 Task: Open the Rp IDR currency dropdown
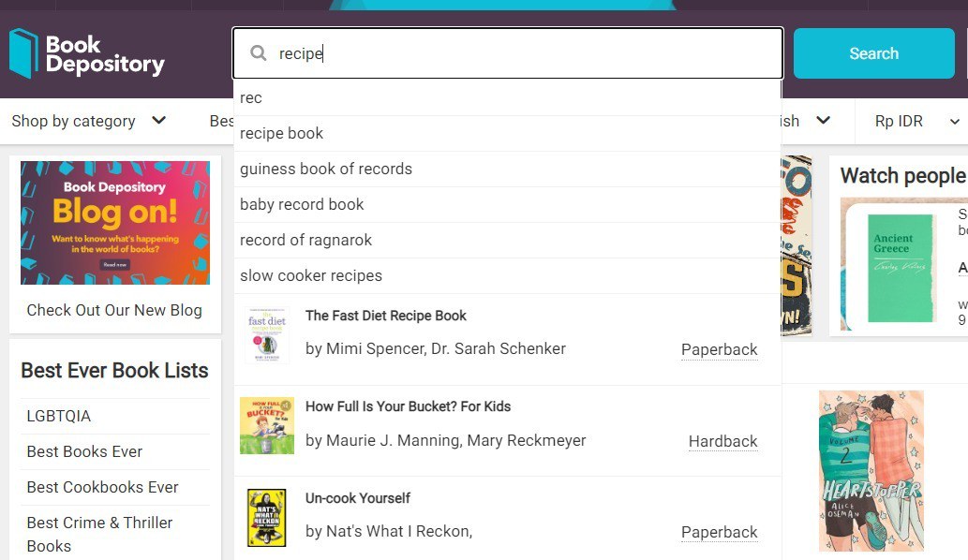(x=916, y=121)
